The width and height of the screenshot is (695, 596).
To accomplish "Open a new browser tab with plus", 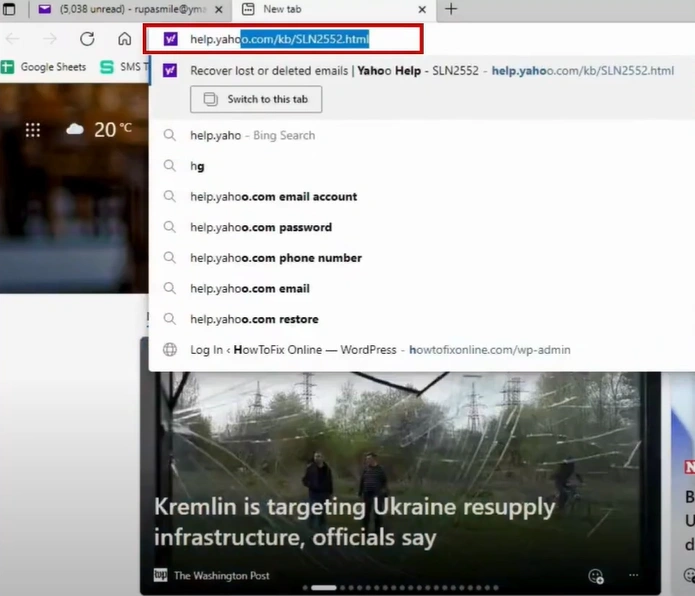I will click(x=451, y=9).
